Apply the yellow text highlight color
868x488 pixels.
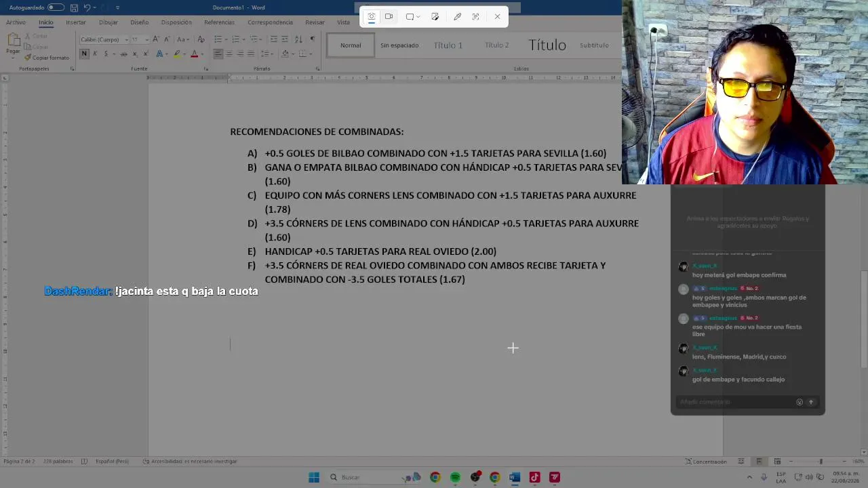click(177, 54)
